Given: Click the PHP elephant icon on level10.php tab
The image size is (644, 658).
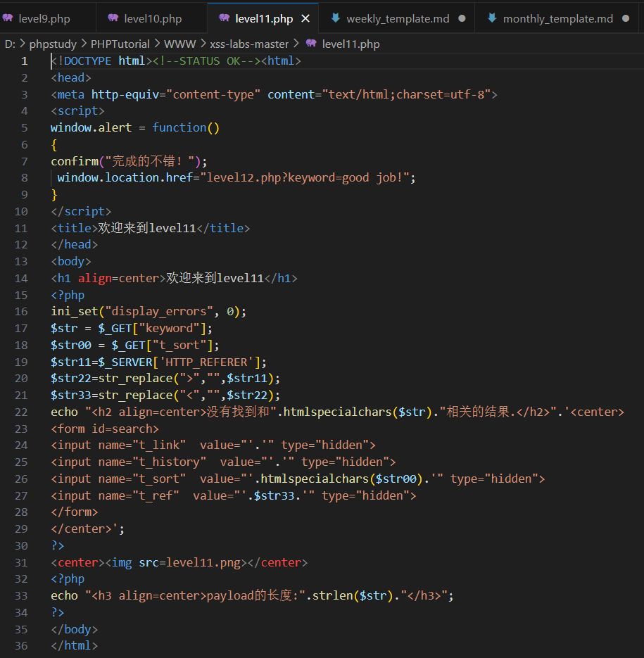Looking at the screenshot, I should [x=113, y=18].
